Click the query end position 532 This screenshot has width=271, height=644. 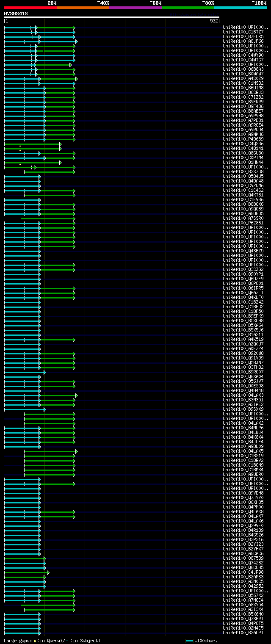[x=214, y=21]
